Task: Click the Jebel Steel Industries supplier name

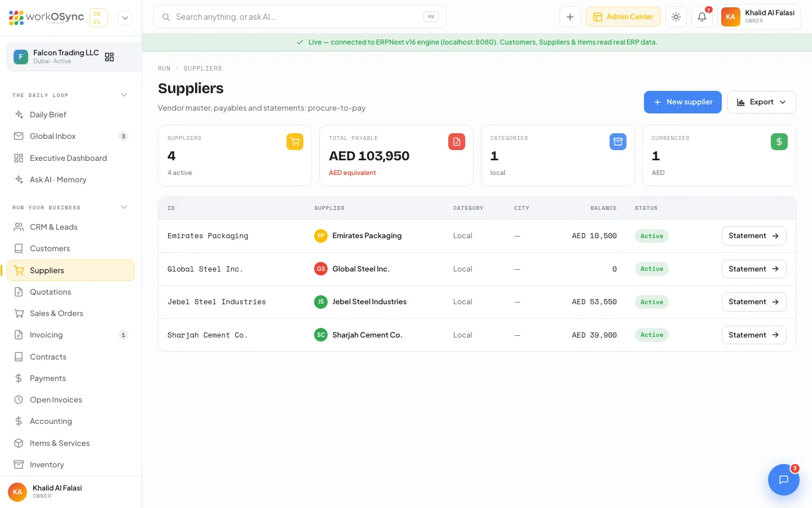Action: [x=369, y=302]
